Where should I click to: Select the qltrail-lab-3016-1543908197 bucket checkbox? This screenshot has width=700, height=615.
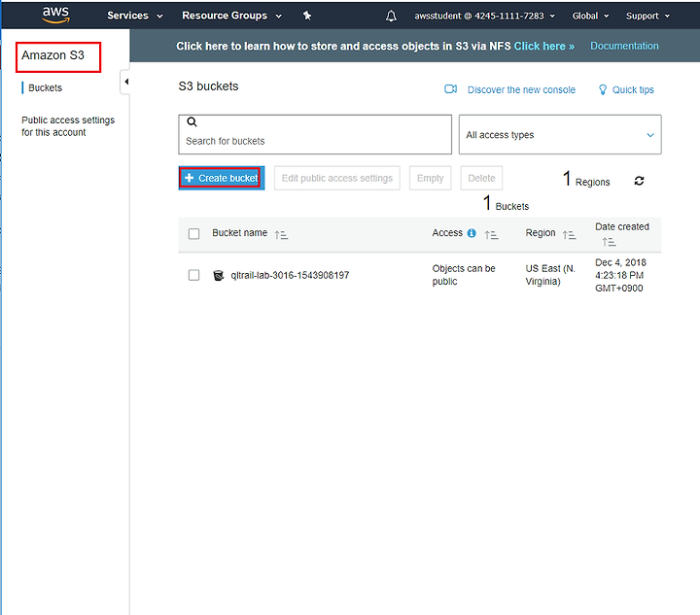point(193,275)
